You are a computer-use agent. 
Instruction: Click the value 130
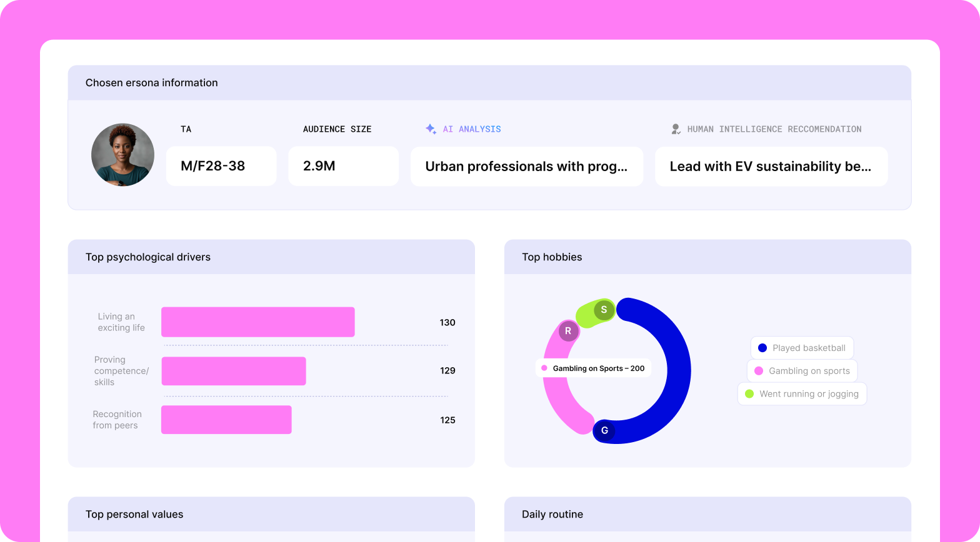click(x=447, y=323)
